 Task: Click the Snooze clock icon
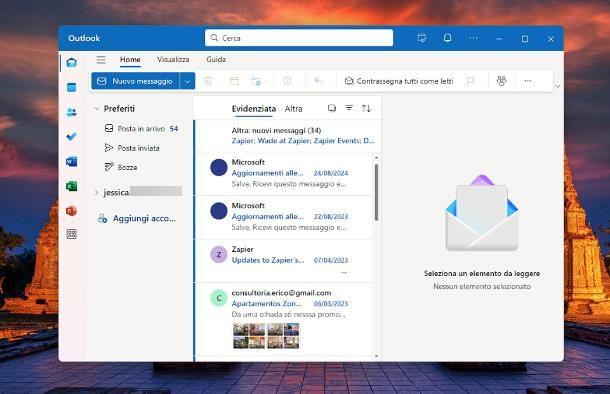click(287, 81)
